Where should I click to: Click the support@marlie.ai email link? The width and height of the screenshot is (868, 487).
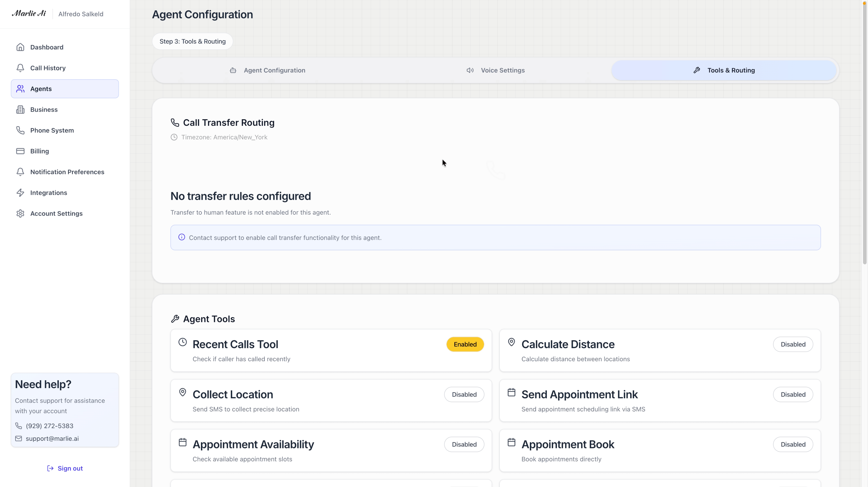pos(52,439)
